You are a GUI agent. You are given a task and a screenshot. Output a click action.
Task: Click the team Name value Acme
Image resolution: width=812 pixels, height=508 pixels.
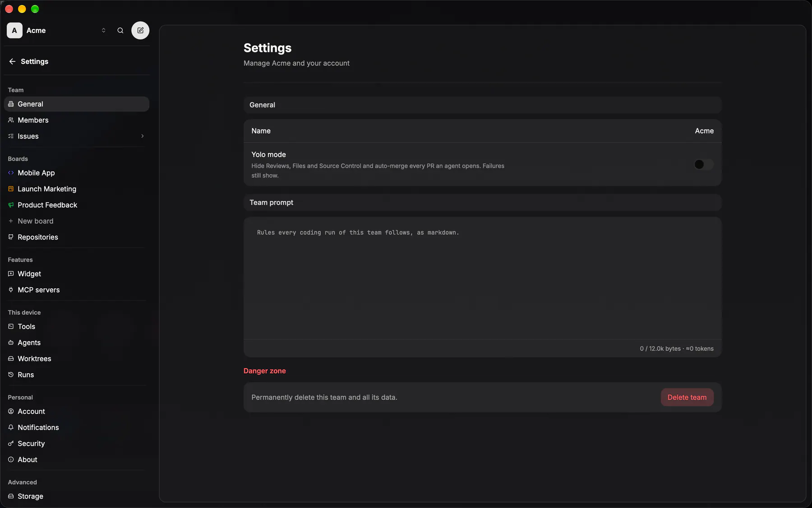point(704,131)
